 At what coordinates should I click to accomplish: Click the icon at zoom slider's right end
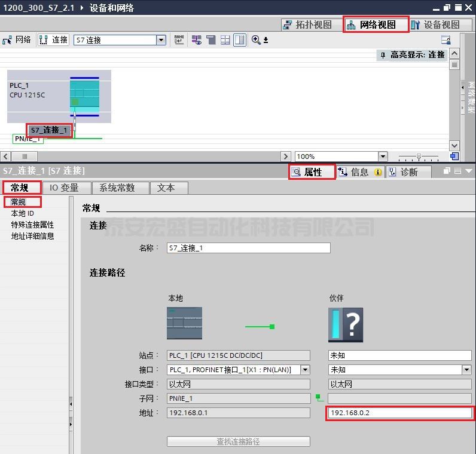point(454,157)
